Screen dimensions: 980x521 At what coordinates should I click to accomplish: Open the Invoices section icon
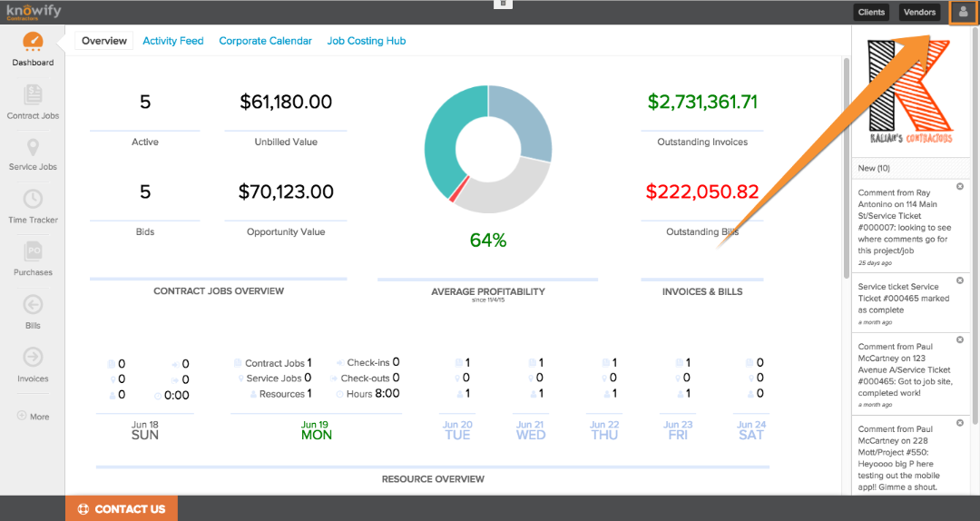[33, 359]
